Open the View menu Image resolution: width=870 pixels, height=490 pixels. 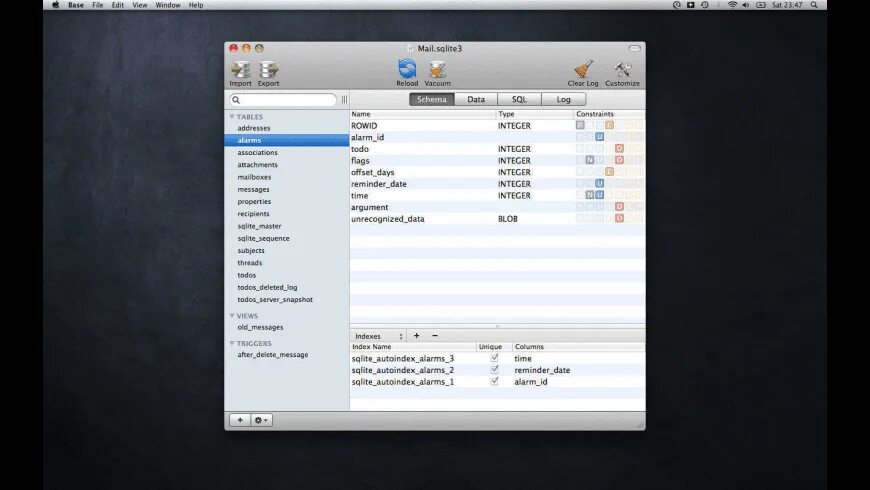coord(140,5)
